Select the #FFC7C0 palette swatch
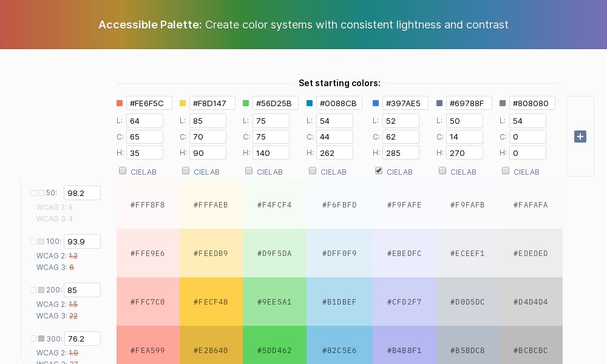 [x=148, y=302]
